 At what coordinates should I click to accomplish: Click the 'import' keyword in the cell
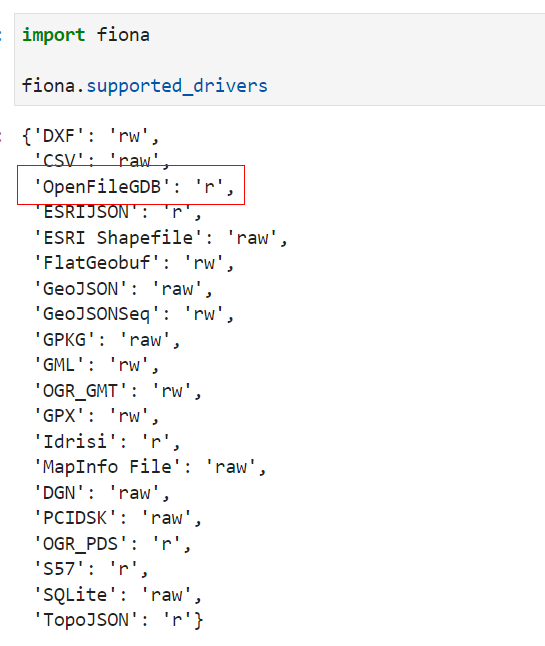click(x=54, y=35)
